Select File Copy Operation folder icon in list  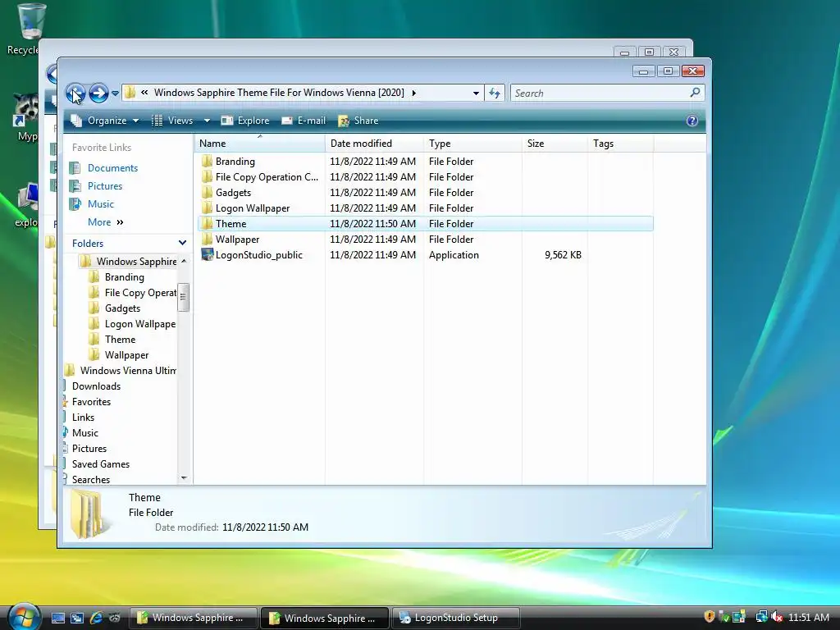pyautogui.click(x=208, y=177)
